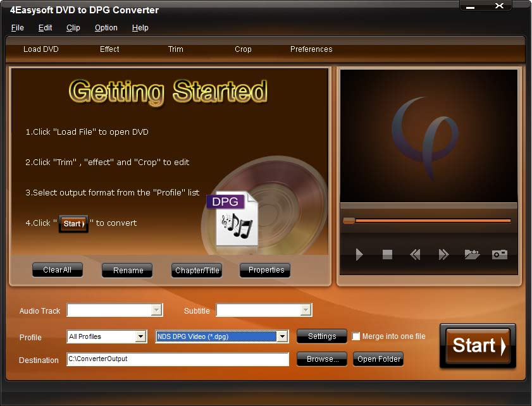Play the preview video
The width and height of the screenshot is (532, 406).
[x=359, y=254]
